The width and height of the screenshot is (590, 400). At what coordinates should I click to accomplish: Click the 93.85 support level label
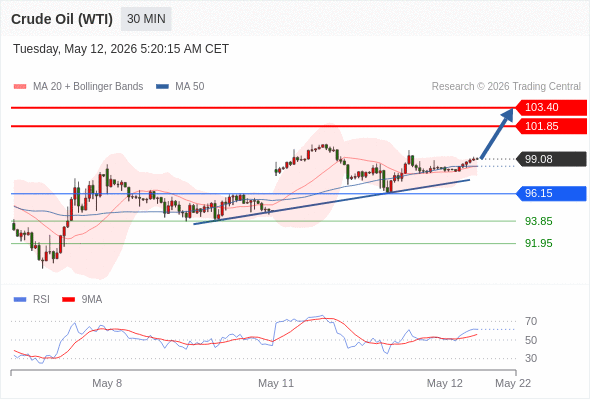tap(538, 221)
